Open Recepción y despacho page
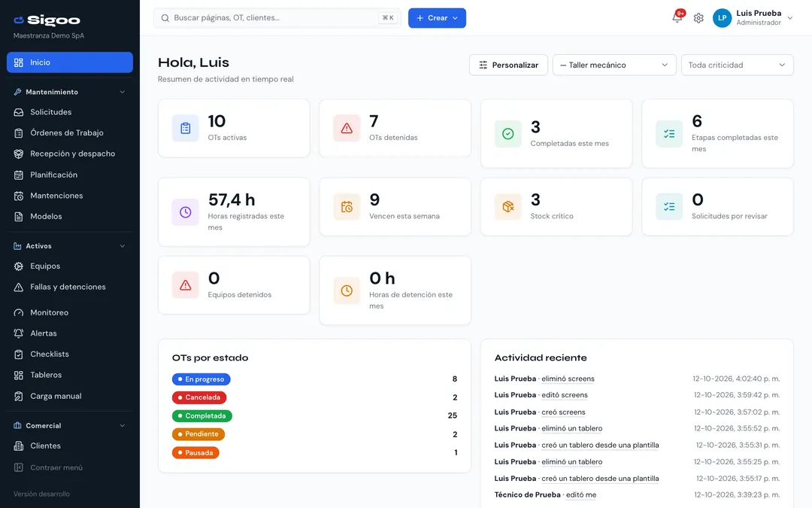The image size is (812, 508). point(70,154)
